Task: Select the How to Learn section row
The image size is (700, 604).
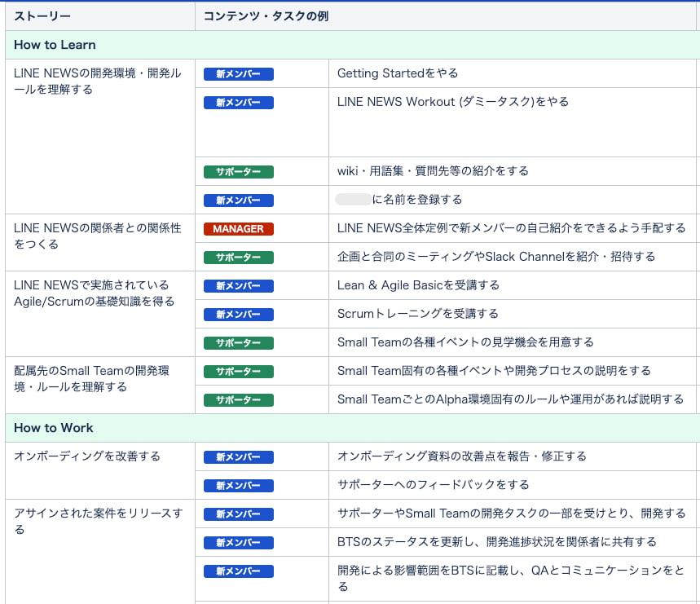Action: tap(353, 45)
